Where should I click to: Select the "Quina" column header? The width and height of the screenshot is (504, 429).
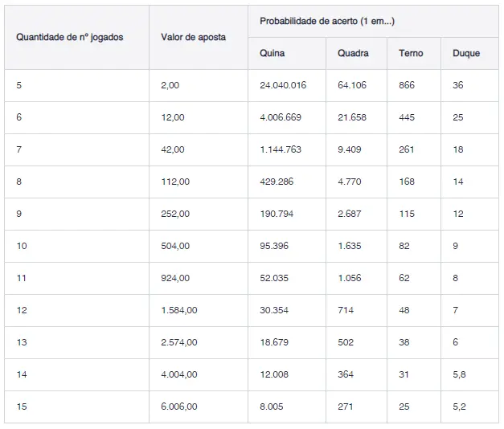click(272, 53)
